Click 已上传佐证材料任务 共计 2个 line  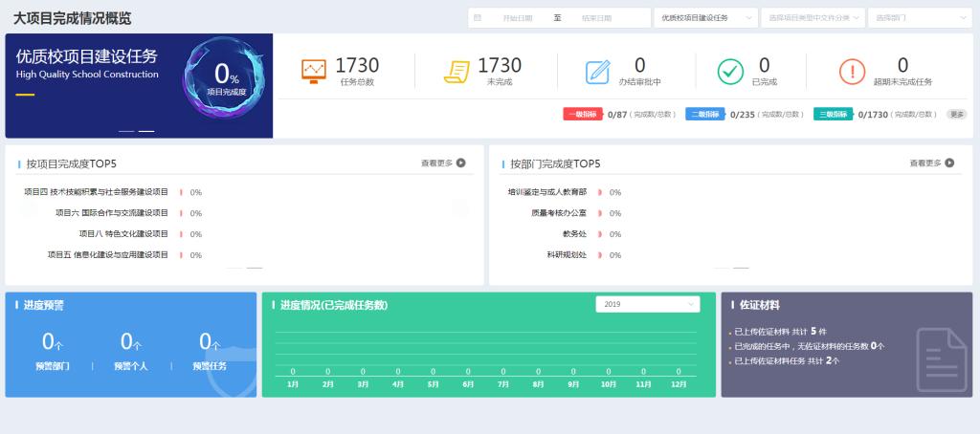click(787, 361)
